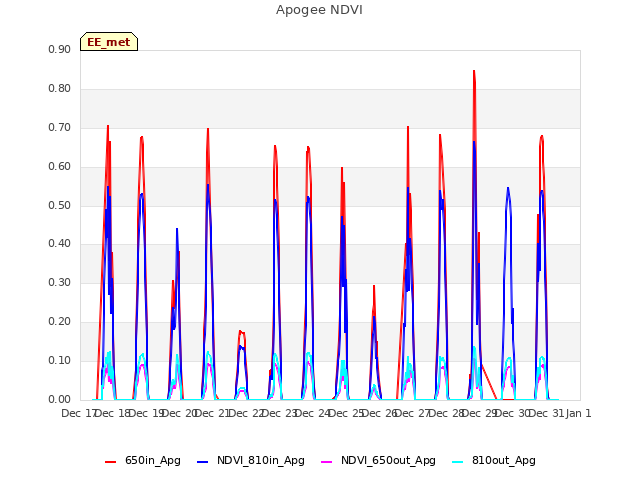Click the Dec 22 small red peak near 0.18
Image resolution: width=640 pixels, height=480 pixels.
click(240, 331)
